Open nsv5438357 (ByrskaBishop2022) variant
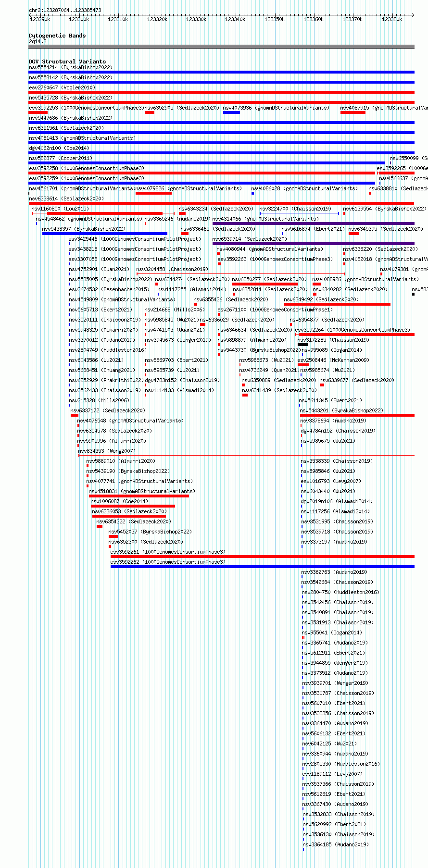 point(84,229)
